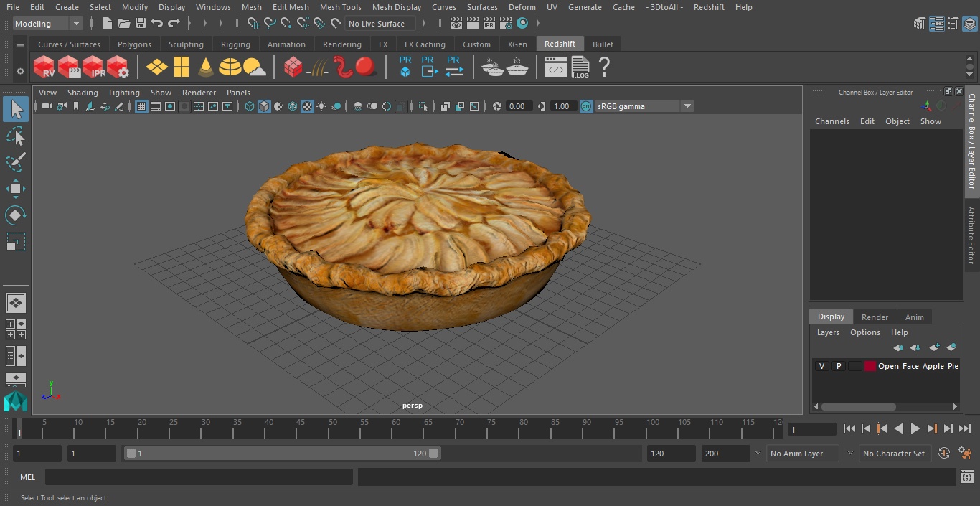980x506 pixels.
Task: Open the No Character Set dropdown arrow
Action: pos(850,453)
